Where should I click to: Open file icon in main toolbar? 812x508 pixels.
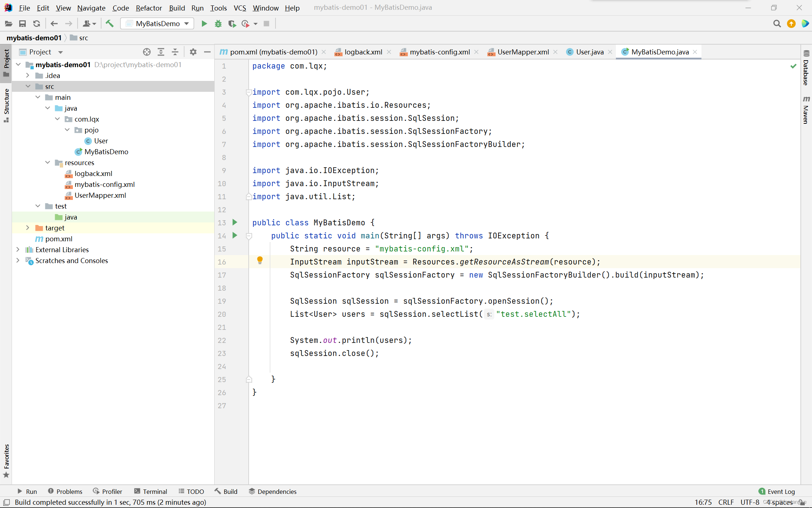tap(8, 24)
